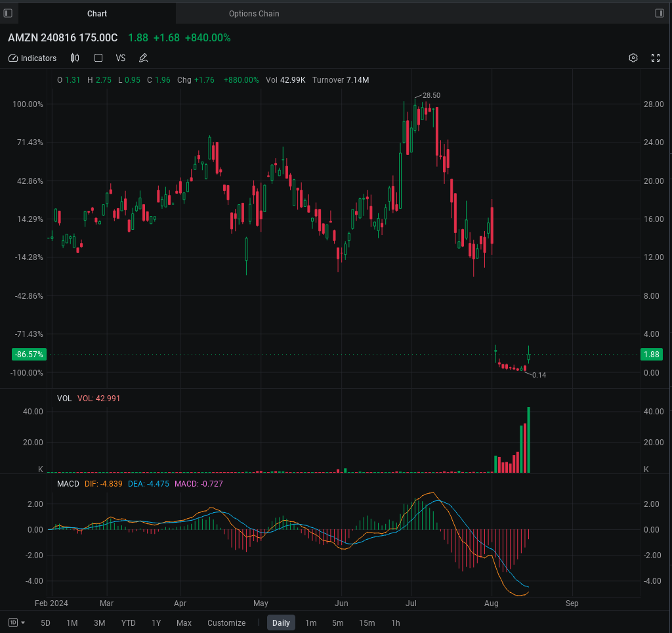672x633 pixels.
Task: Select the 1Y time range
Action: (x=156, y=622)
